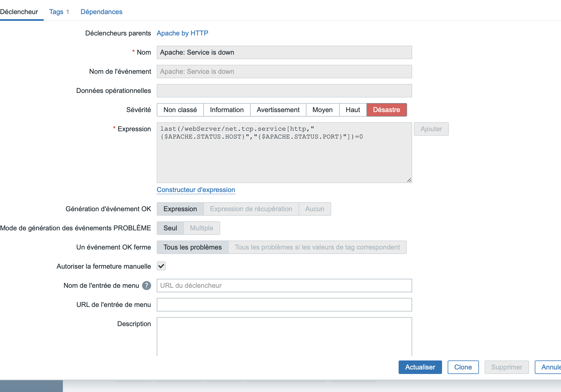The width and height of the screenshot is (561, 392).
Task: Click the Ajouter button beside expression
Action: point(431,129)
